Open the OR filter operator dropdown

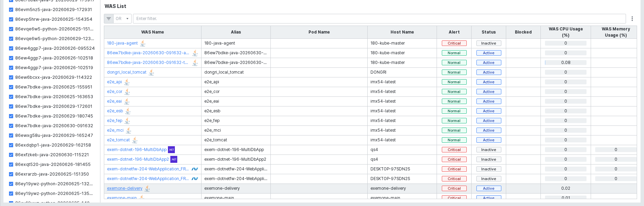click(x=123, y=19)
